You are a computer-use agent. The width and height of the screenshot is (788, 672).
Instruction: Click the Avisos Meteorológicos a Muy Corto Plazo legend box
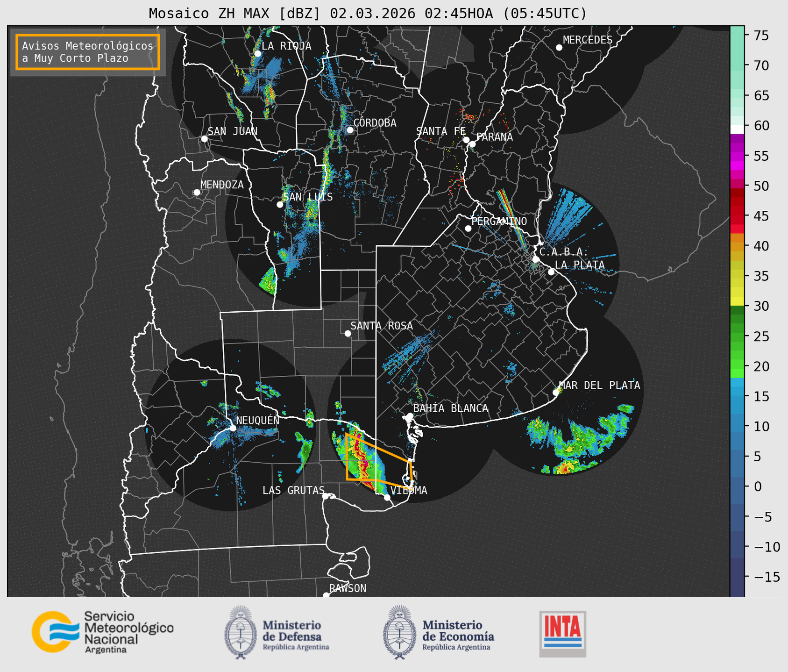pyautogui.click(x=88, y=52)
